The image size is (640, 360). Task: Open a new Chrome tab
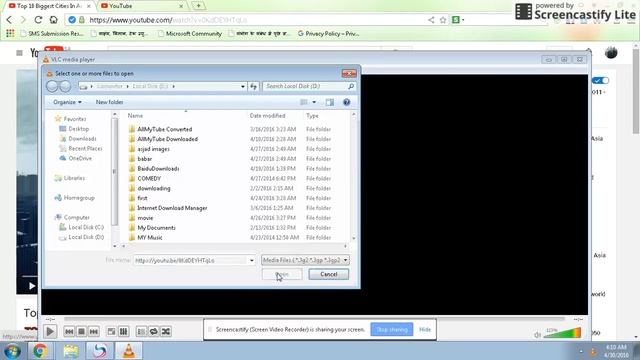(x=198, y=6)
